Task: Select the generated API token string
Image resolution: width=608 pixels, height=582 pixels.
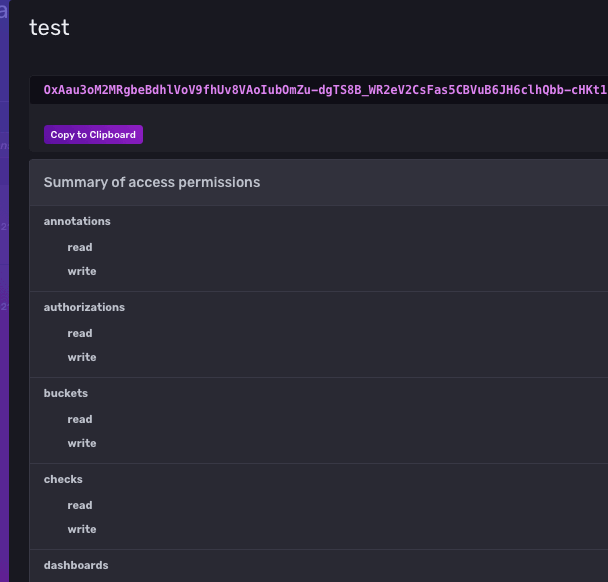Action: coord(325,90)
